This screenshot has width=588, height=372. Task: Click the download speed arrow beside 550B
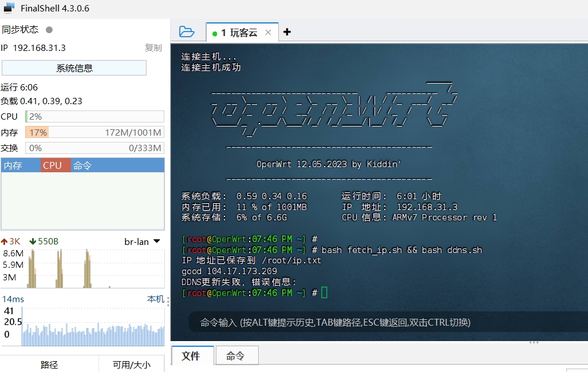click(x=31, y=242)
